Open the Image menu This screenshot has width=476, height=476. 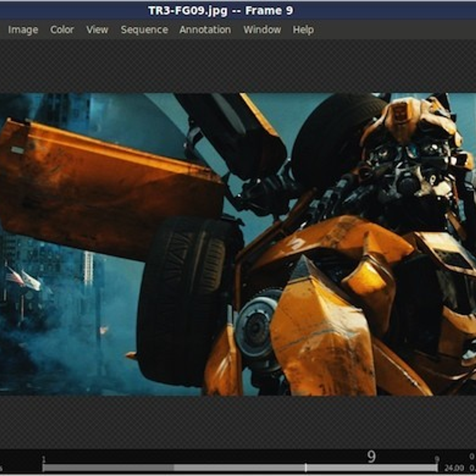(x=23, y=30)
